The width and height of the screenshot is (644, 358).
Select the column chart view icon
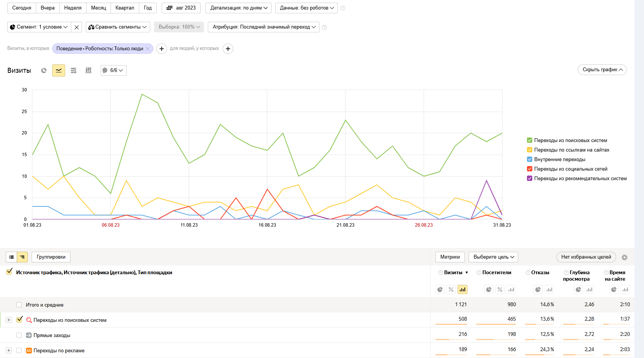click(88, 70)
